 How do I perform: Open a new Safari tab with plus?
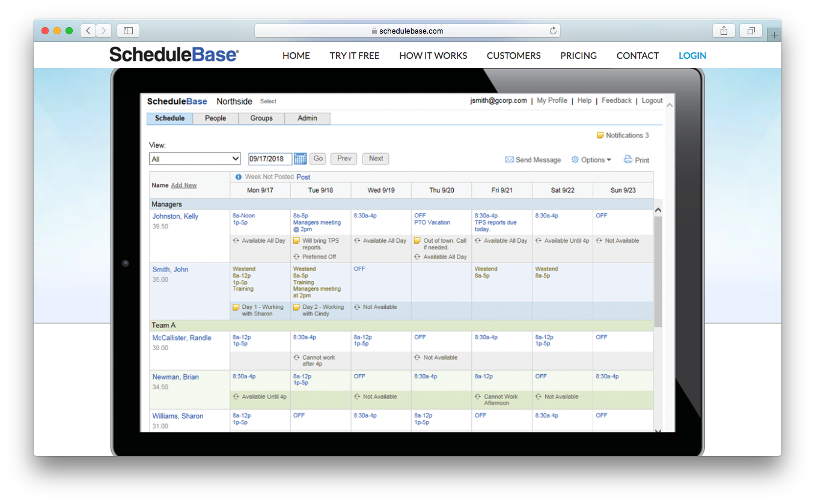tap(774, 35)
